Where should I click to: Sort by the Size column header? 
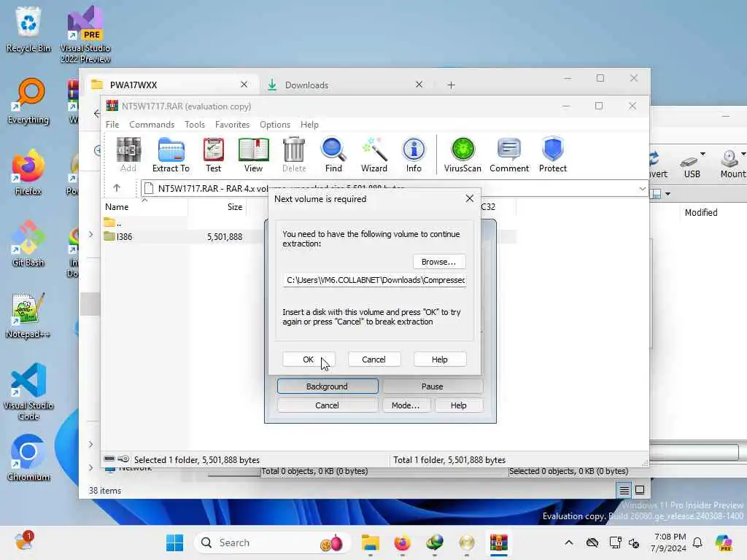pos(217,207)
